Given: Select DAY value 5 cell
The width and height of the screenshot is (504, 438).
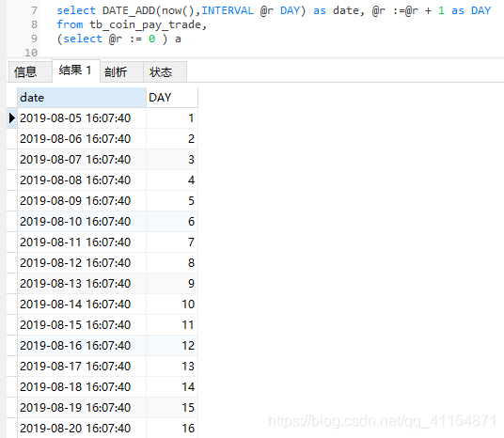Looking at the screenshot, I should [x=172, y=201].
